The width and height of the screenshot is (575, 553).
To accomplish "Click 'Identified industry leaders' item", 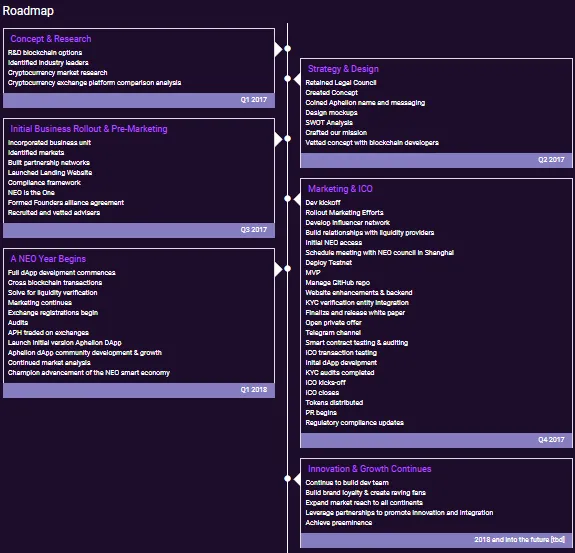I will click(x=48, y=63).
